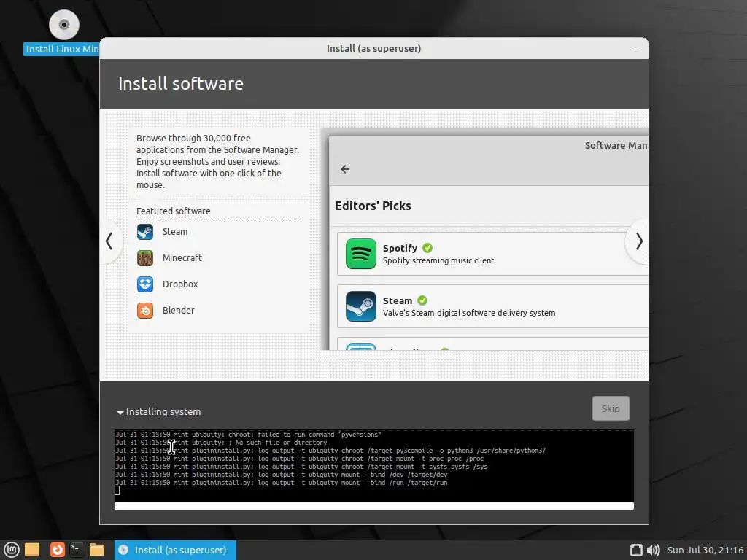The width and height of the screenshot is (747, 560).
Task: Click the Install Linux Mint desktop icon label
Action: pos(62,49)
